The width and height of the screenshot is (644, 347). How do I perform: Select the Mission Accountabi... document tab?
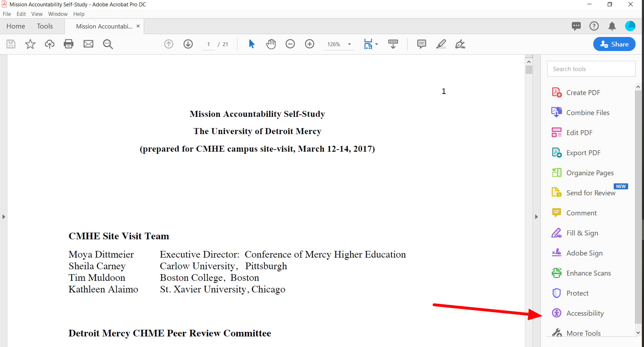point(104,26)
